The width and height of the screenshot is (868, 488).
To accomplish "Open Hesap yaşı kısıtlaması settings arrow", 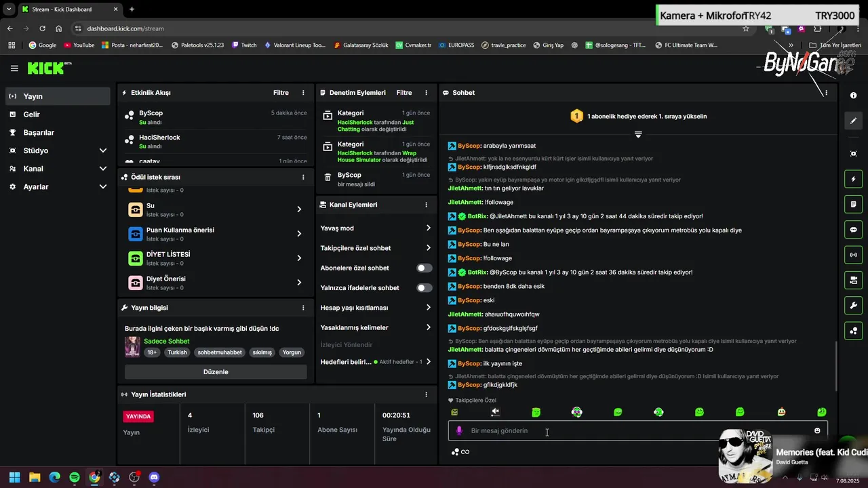I will (429, 308).
